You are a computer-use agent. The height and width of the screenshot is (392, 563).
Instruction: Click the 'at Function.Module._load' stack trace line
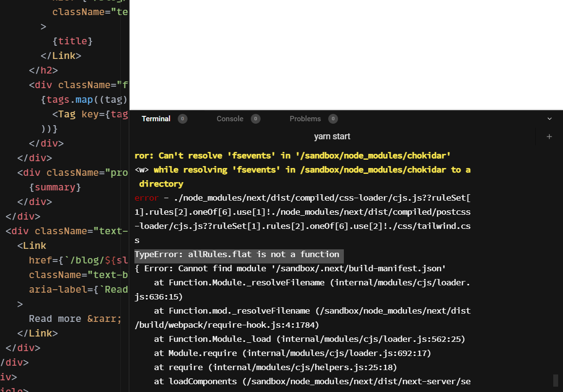pyautogui.click(x=310, y=339)
